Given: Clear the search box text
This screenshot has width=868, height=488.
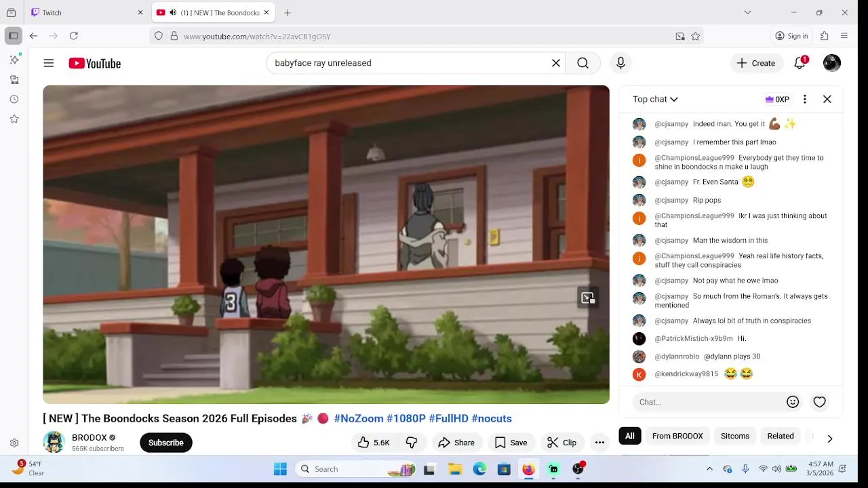Looking at the screenshot, I should pyautogui.click(x=555, y=63).
